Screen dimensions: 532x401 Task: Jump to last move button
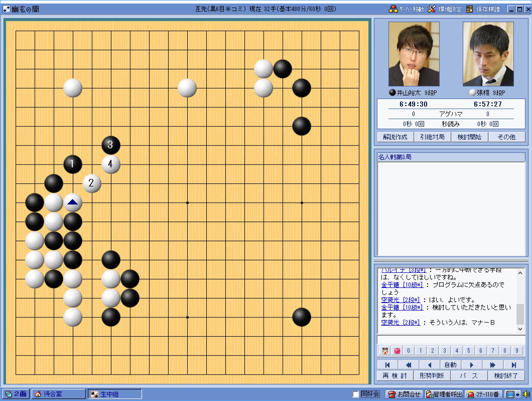point(514,365)
